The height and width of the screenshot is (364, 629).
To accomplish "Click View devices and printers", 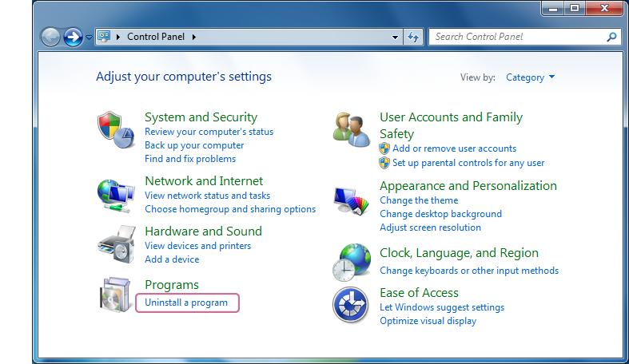I will point(197,246).
